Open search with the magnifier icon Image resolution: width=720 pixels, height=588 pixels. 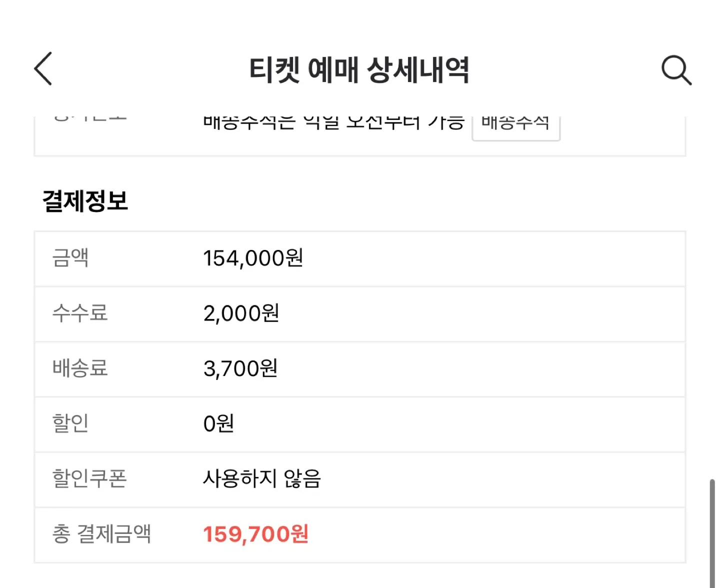(x=676, y=69)
